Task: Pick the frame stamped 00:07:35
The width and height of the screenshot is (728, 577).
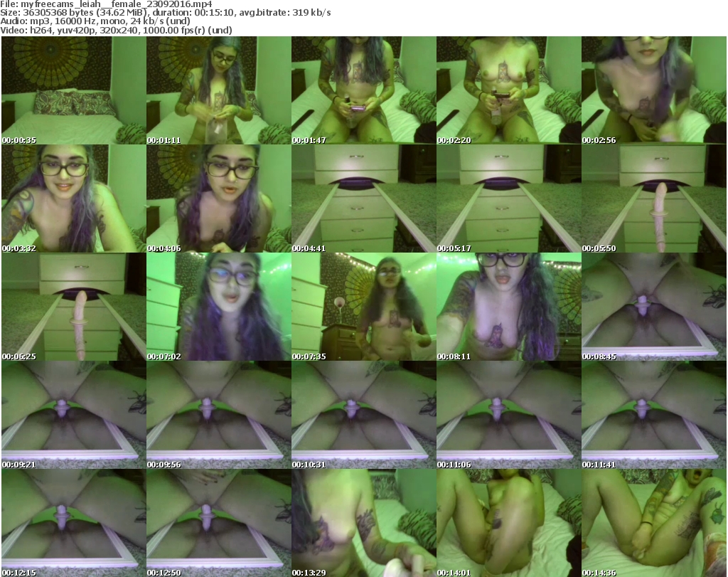Action: pyautogui.click(x=363, y=307)
